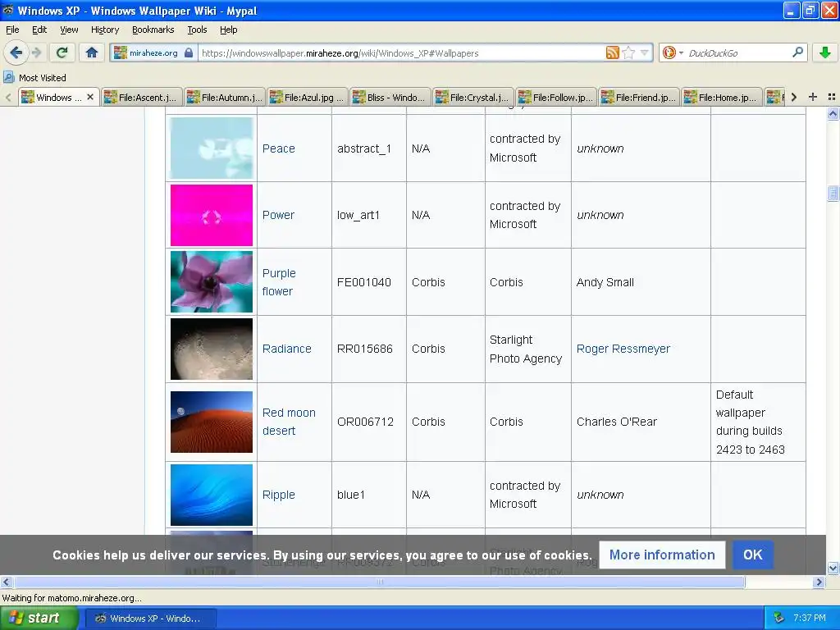Open the Radiance wallpaper link

click(x=286, y=349)
